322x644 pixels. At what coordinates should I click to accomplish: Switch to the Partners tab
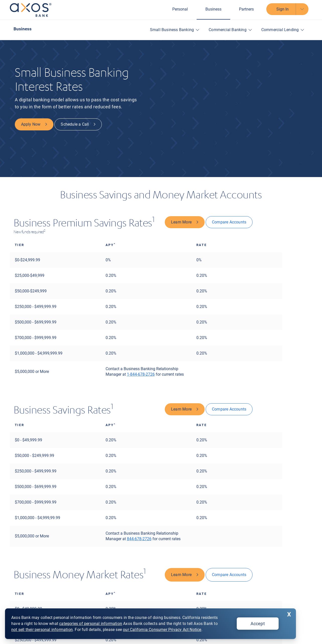pyautogui.click(x=246, y=9)
